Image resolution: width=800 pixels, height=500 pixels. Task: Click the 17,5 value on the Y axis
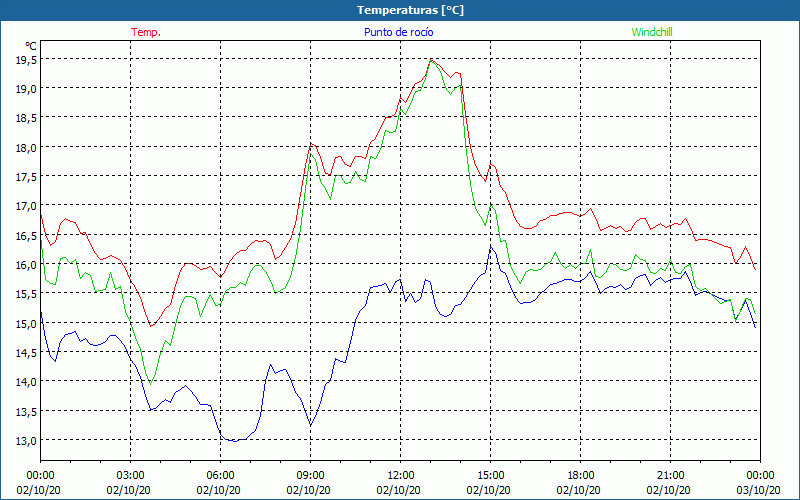pos(26,177)
